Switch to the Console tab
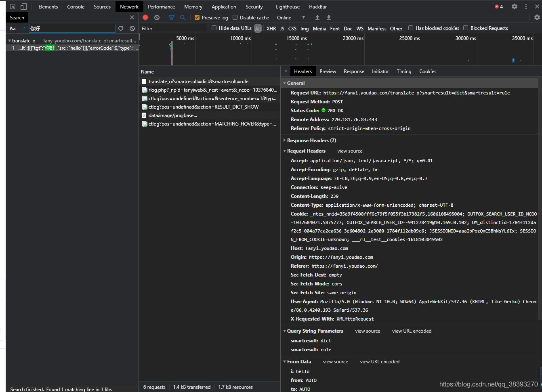Screen dimensions: 542x392 click(76, 6)
